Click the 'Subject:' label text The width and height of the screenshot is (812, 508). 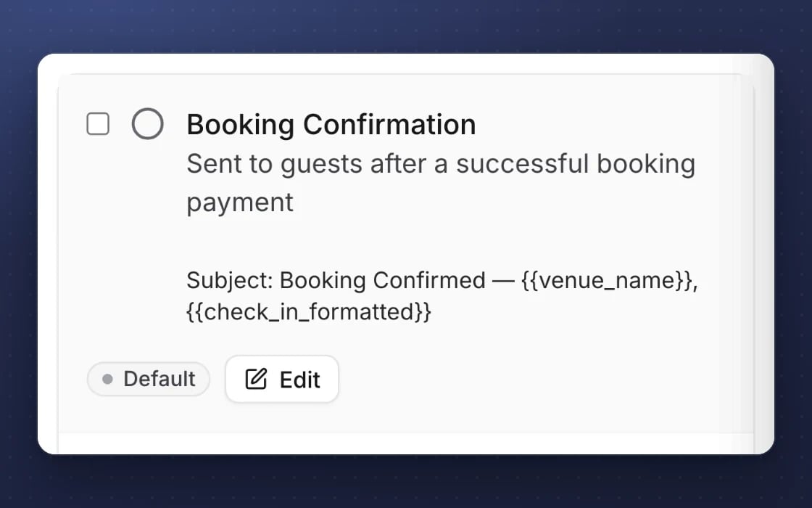230,281
